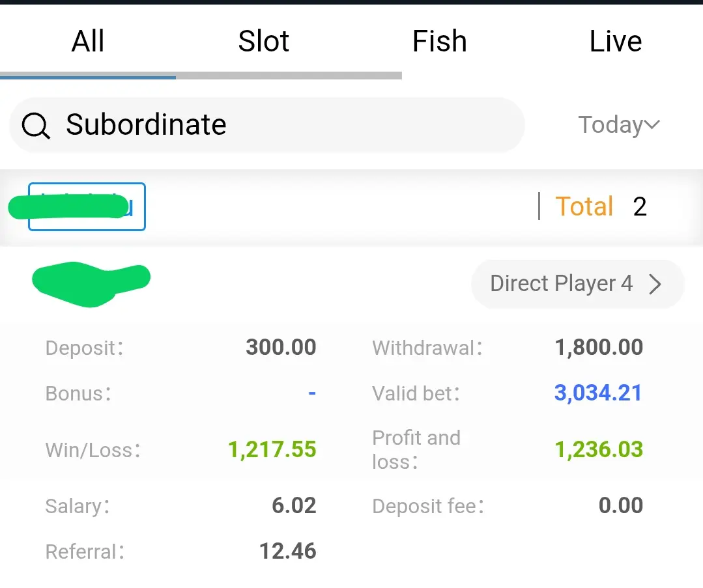The width and height of the screenshot is (703, 588).
Task: Open the Direct Player 4 button
Action: pyautogui.click(x=577, y=284)
